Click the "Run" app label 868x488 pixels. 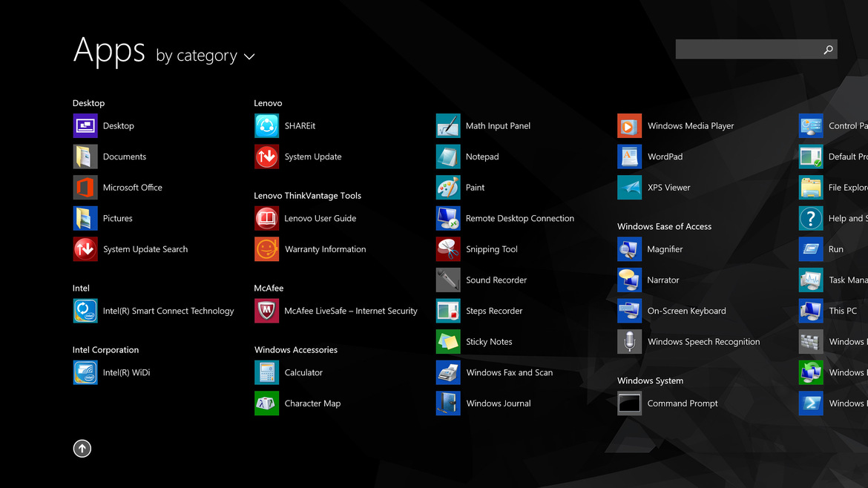point(836,249)
